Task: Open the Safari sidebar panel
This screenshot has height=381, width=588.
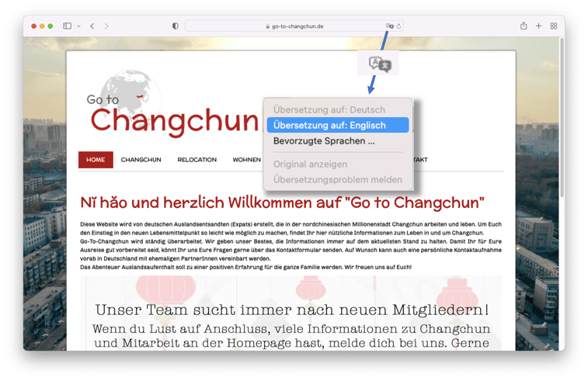Action: coord(67,26)
